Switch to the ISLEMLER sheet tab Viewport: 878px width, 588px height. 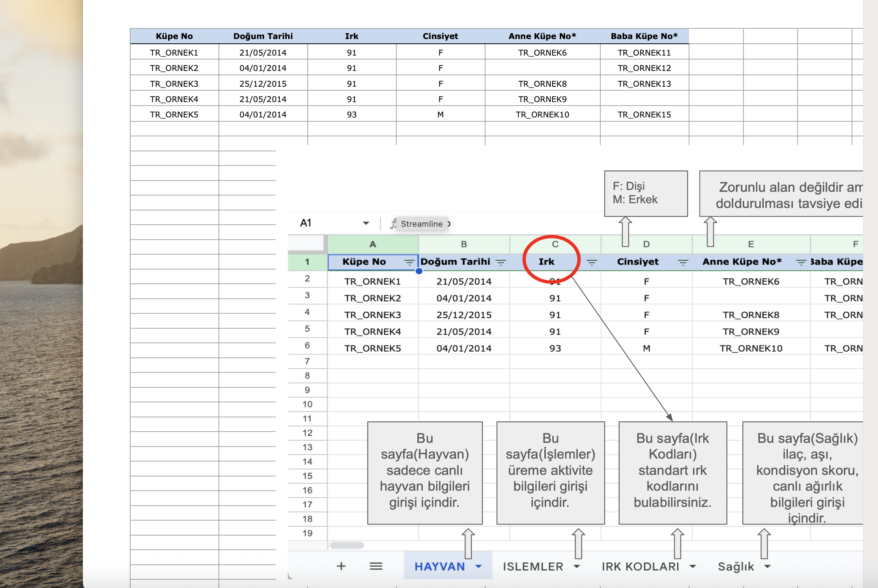coord(533,566)
